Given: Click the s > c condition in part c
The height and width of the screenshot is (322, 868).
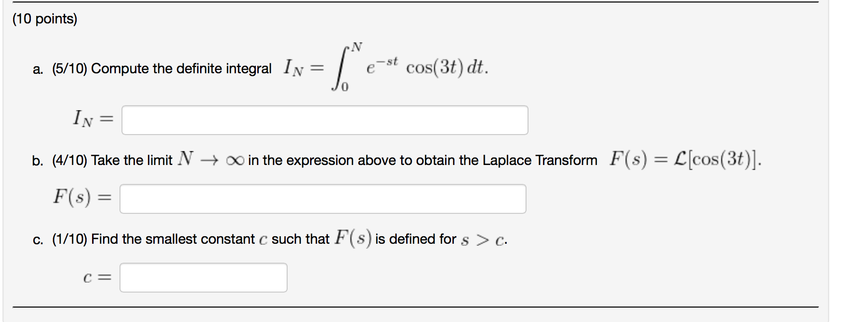Looking at the screenshot, I should tap(482, 239).
